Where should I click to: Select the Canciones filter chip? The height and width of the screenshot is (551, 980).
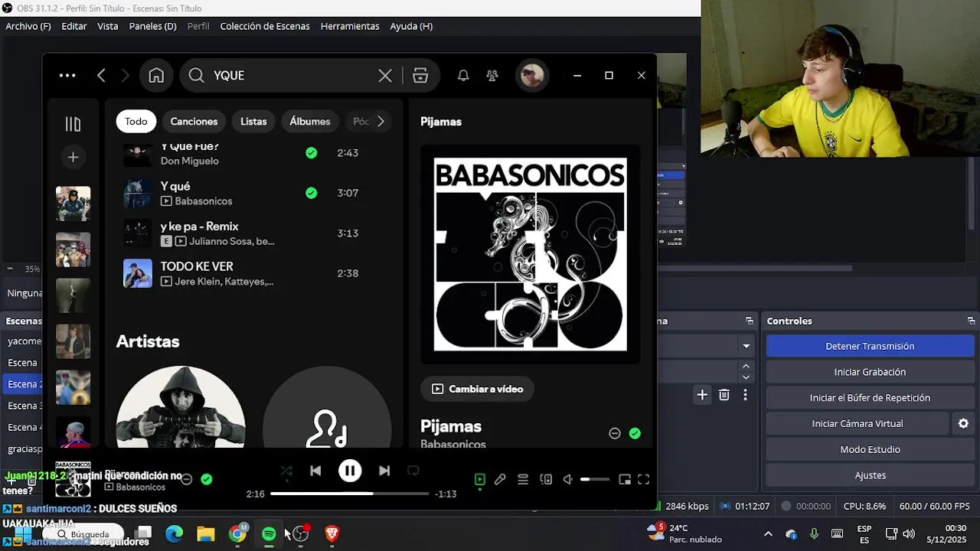194,121
